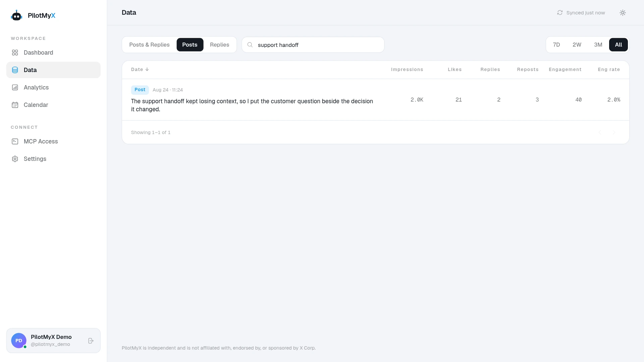
Task: Sort by Reposts column header
Action: (x=528, y=69)
